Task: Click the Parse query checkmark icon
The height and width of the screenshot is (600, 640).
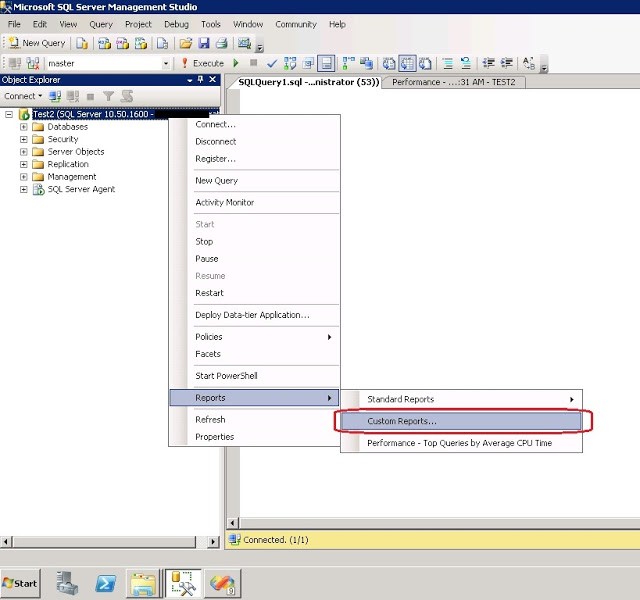Action: pyautogui.click(x=272, y=63)
